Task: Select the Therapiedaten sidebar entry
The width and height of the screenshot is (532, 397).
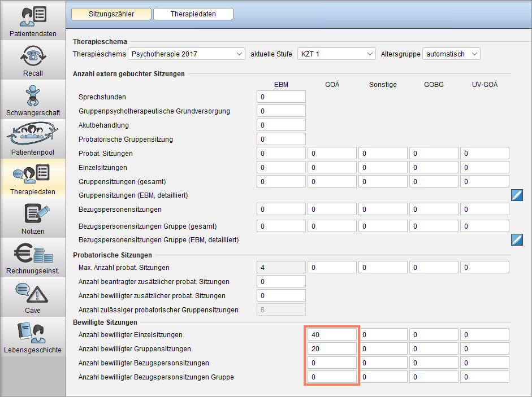Action: (33, 178)
